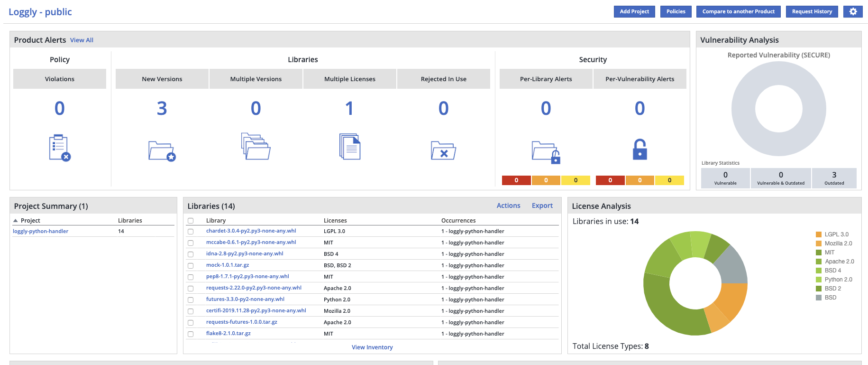Open requests-2.22.0-py2.py3-none-any.whl library
The width and height of the screenshot is (868, 365).
(x=254, y=288)
